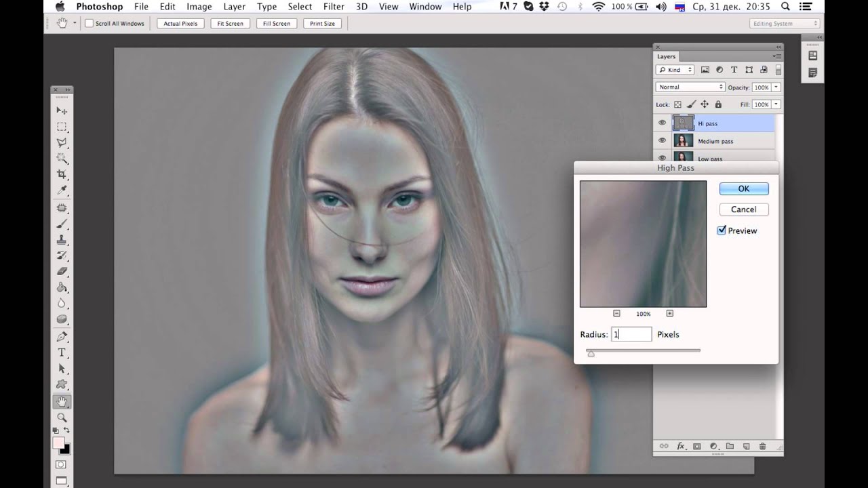Screen dimensions: 868x488
Task: Select the Clone Stamp tool
Action: [62, 240]
